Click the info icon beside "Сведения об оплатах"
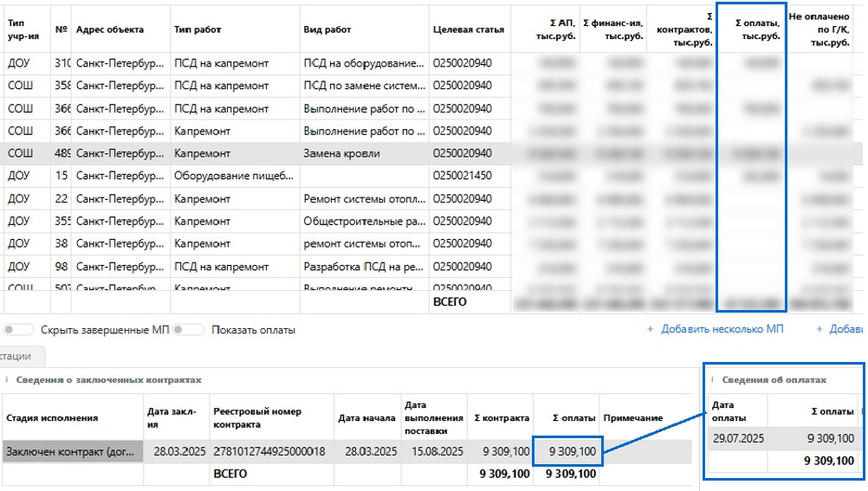Image resolution: width=868 pixels, height=491 pixels. (713, 379)
